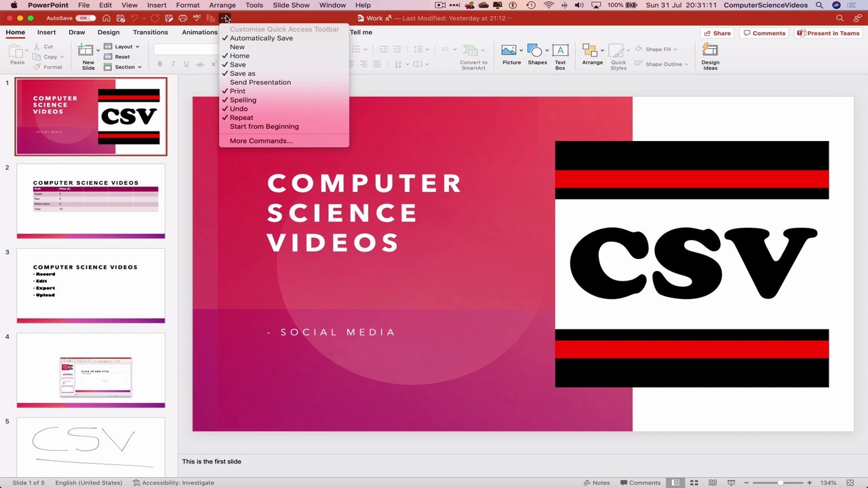
Task: Click the Paste clipboard icon
Action: (16, 51)
